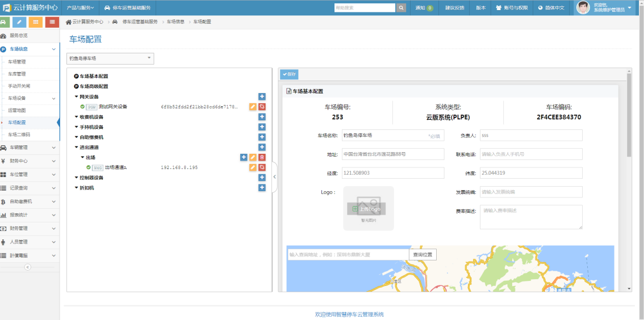Image resolution: width=644 pixels, height=320 pixels.
Task: Collapse the 网关设备 tree node
Action: click(77, 97)
